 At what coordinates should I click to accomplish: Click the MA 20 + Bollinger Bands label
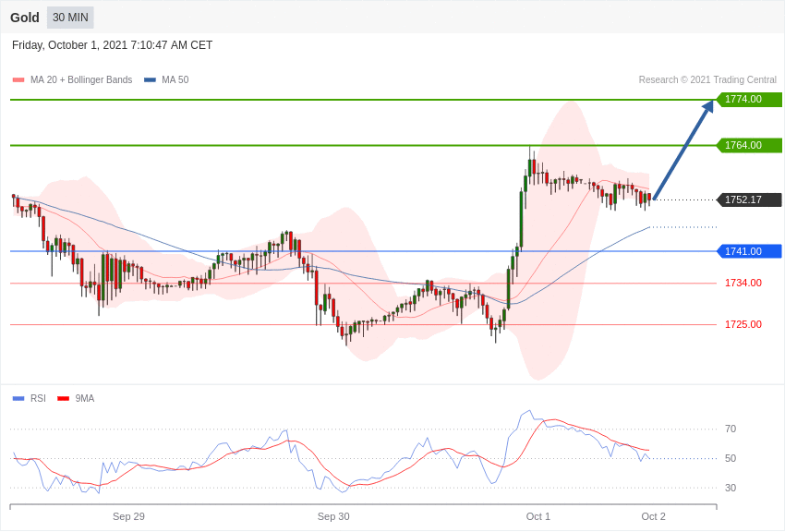(81, 79)
